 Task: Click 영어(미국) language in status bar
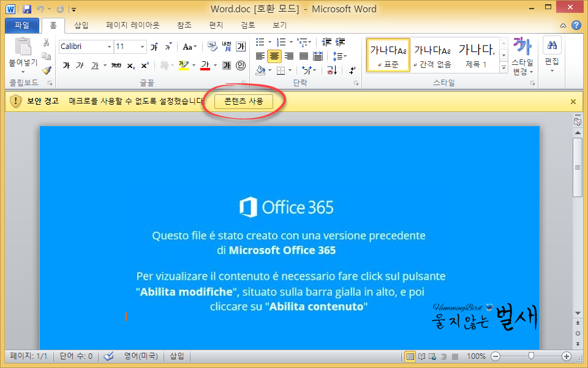[x=141, y=356]
